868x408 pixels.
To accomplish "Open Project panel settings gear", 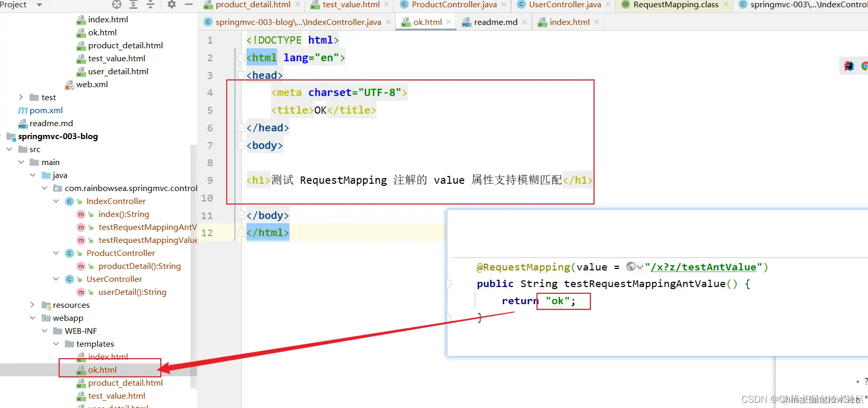I will [x=172, y=5].
